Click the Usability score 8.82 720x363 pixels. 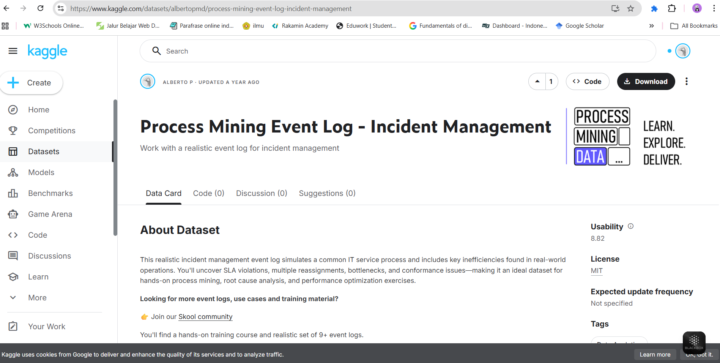tap(597, 239)
